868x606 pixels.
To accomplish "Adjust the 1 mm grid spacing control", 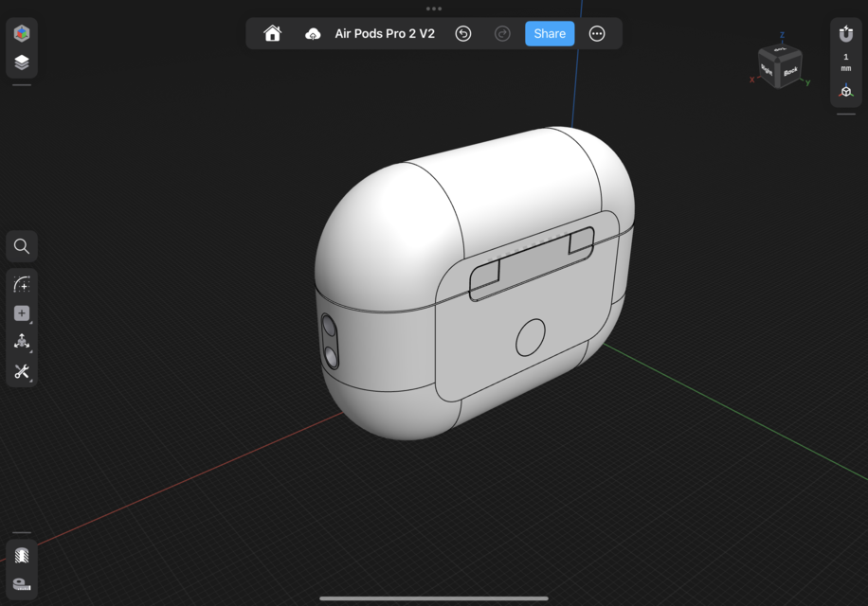I will click(846, 62).
